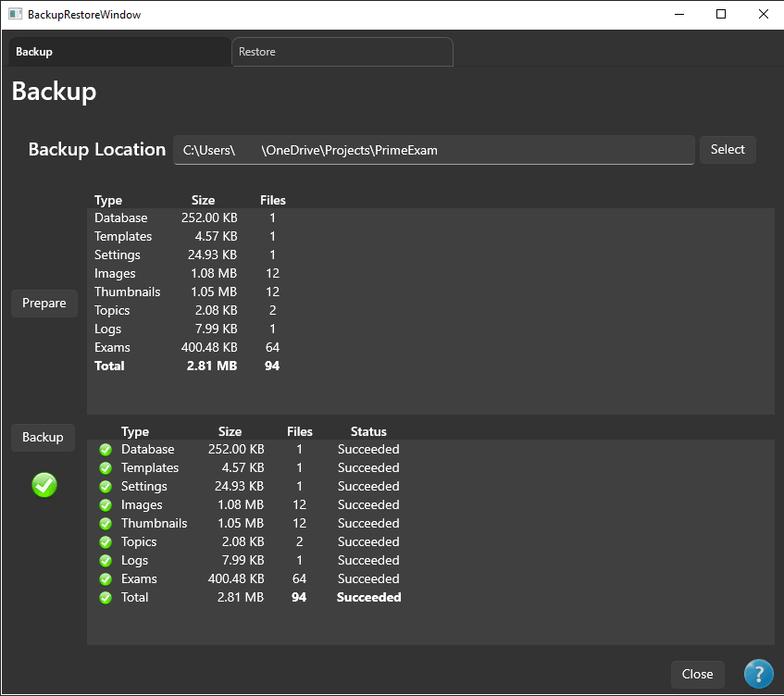
Task: Minimize the BackupRestoreWindow
Action: click(679, 15)
